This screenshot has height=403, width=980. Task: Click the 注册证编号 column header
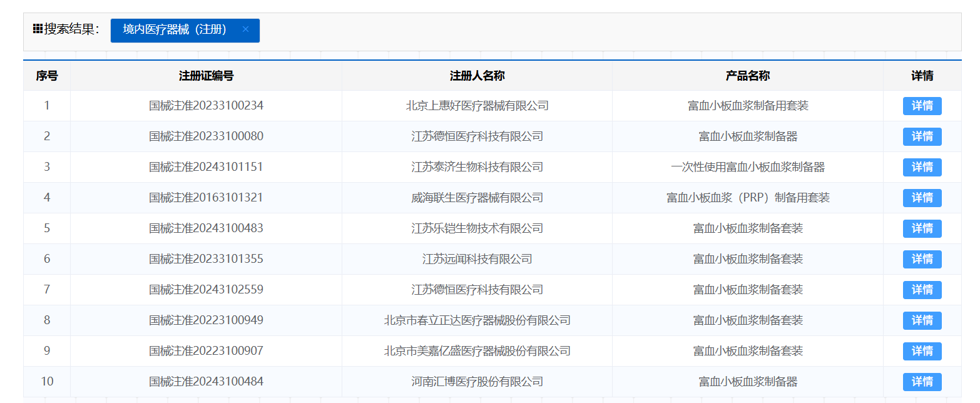point(206,76)
